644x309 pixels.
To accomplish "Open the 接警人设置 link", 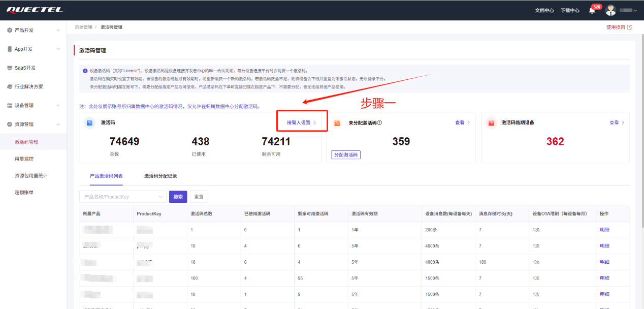I will tap(301, 122).
